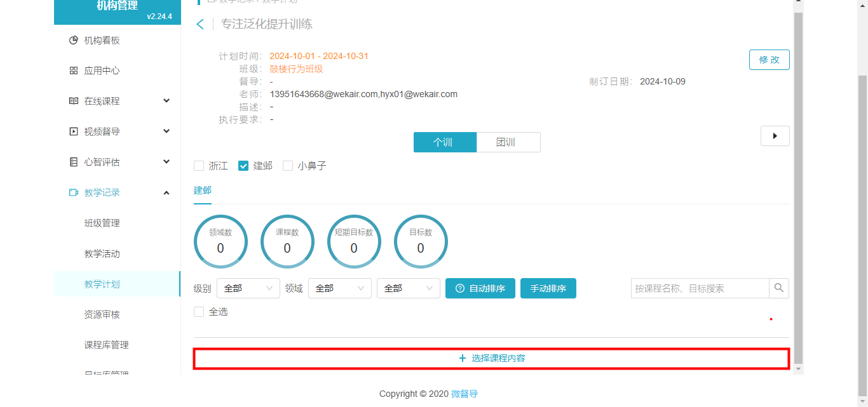Click the 教学记录 camera icon
The height and width of the screenshot is (407, 868).
pyautogui.click(x=73, y=193)
